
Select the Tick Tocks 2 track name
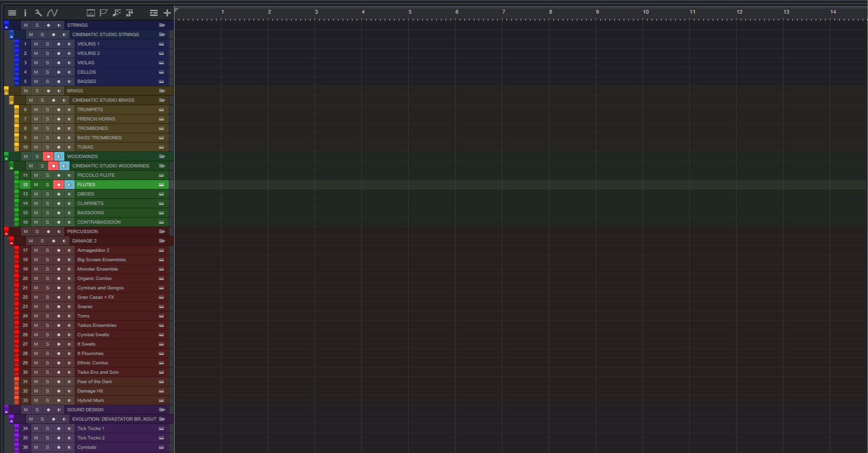(x=91, y=438)
